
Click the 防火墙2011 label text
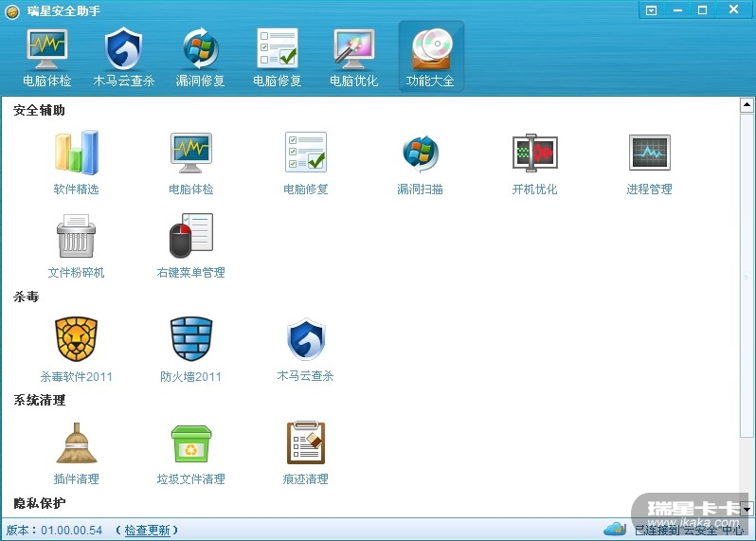[191, 376]
